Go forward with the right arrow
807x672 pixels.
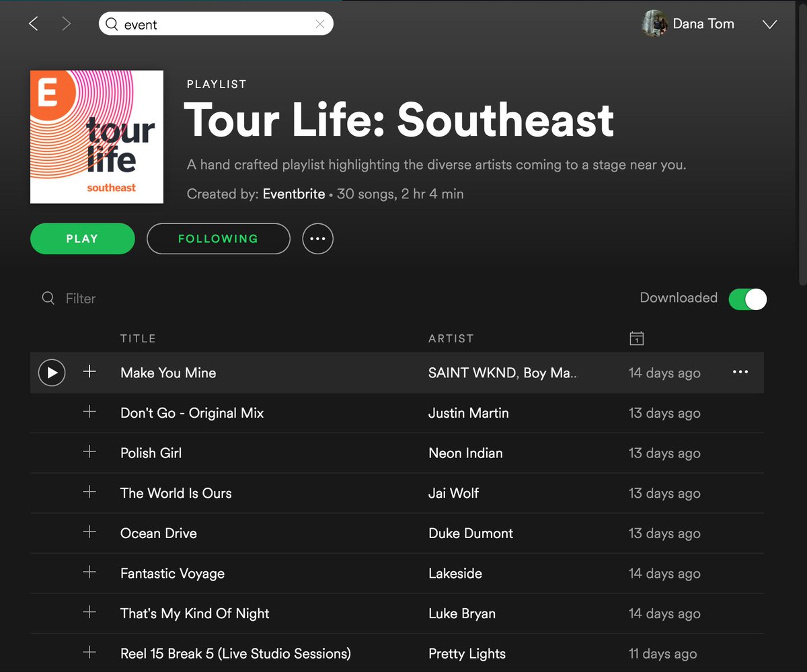(x=66, y=24)
